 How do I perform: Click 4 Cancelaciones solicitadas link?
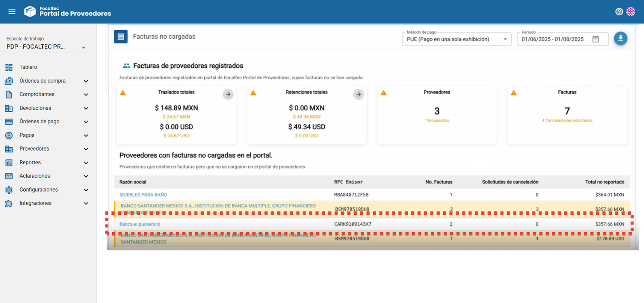coord(567,121)
